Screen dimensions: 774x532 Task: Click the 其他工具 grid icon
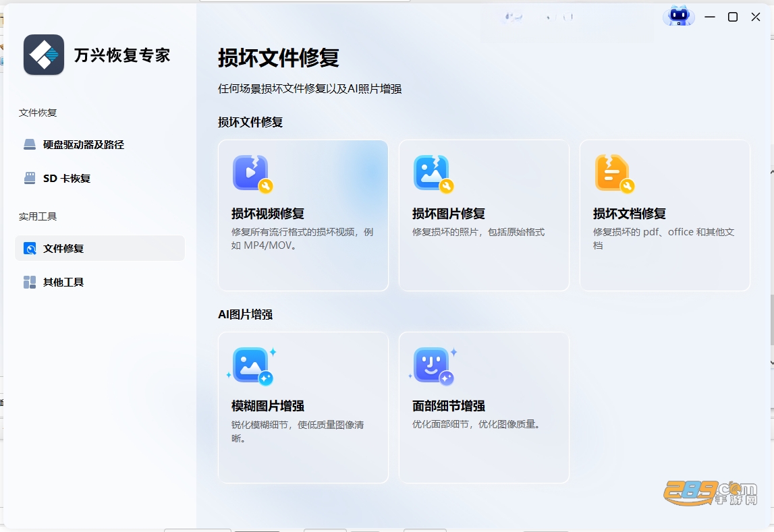point(30,282)
